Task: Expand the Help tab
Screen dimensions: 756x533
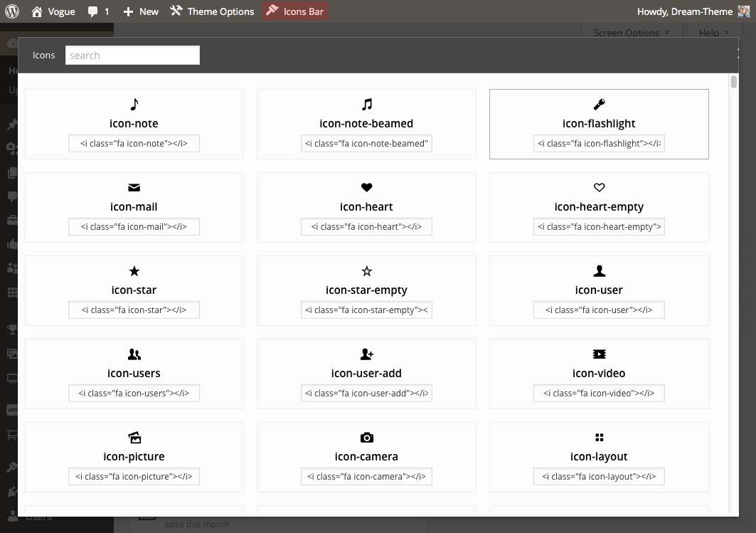Action: pos(714,33)
